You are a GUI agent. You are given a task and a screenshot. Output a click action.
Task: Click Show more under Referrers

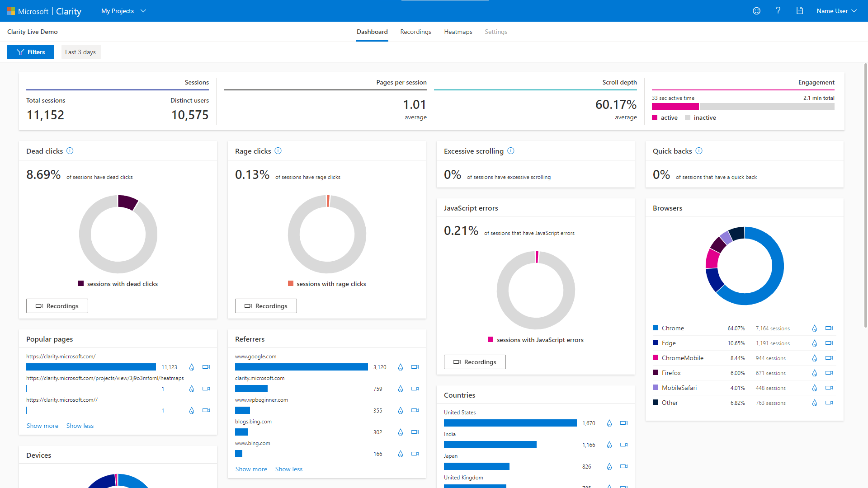click(x=251, y=469)
